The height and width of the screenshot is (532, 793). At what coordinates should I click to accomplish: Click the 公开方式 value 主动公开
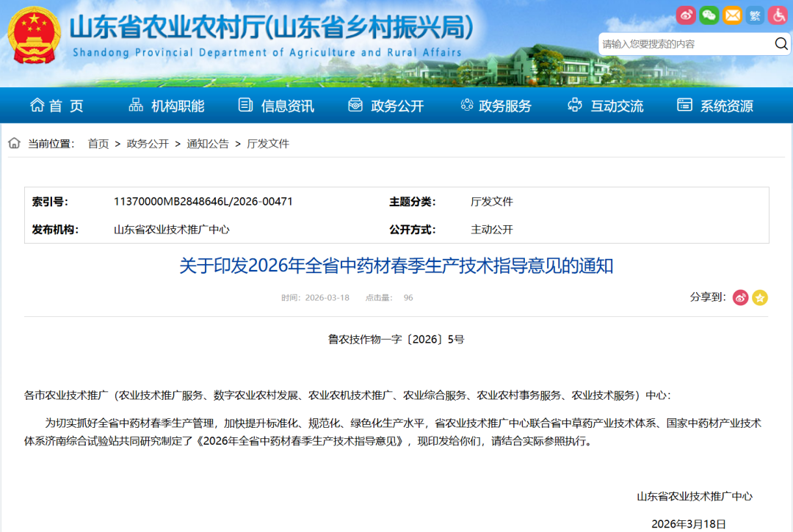coord(491,230)
